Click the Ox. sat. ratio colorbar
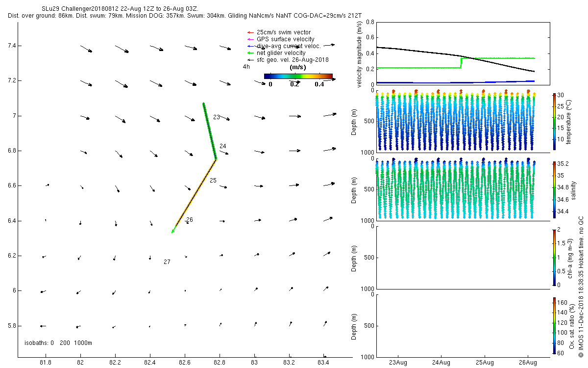The height and width of the screenshot is (368, 588). point(554,326)
